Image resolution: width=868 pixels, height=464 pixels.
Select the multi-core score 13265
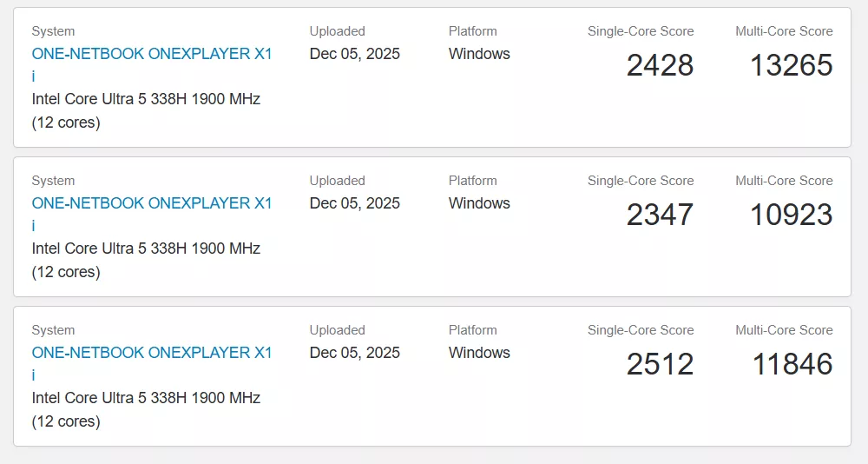pyautogui.click(x=791, y=65)
